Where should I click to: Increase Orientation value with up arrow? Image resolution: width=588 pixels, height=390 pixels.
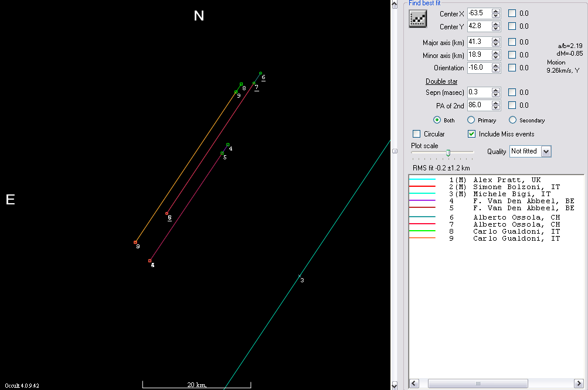[496, 66]
